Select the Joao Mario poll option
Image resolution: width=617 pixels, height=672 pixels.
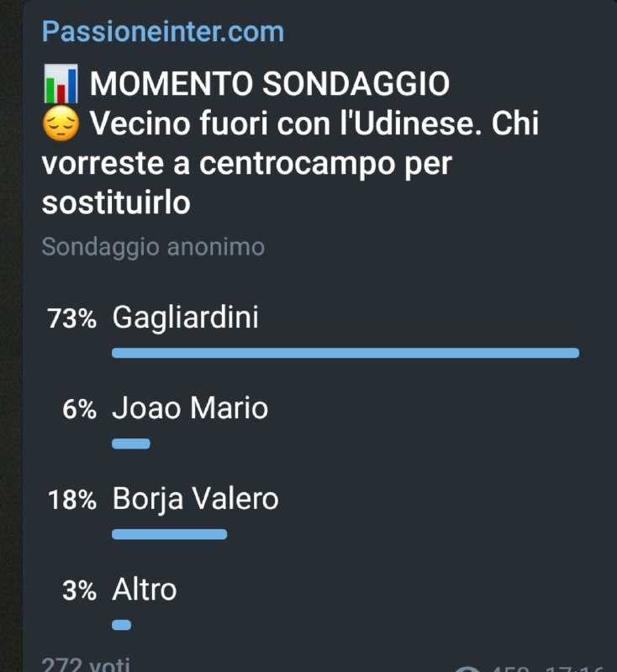190,408
